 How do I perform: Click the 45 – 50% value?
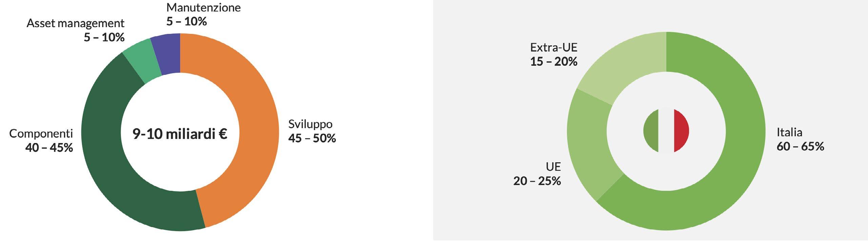(x=312, y=138)
